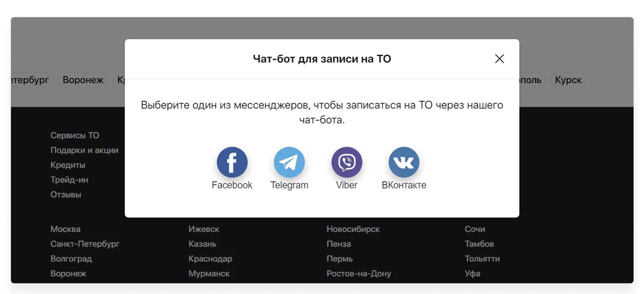This screenshot has width=644, height=294.
Task: Pick the ВКонтакте messenger icon
Action: pos(404,162)
